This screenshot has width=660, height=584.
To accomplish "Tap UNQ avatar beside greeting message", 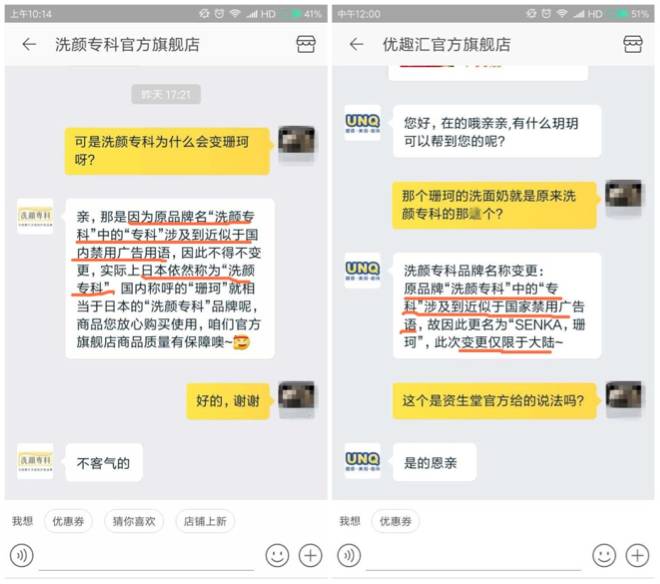I will (x=362, y=123).
